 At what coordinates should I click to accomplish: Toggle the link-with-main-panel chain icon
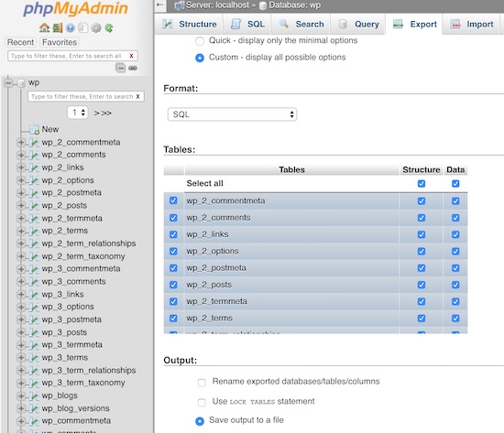tap(133, 68)
